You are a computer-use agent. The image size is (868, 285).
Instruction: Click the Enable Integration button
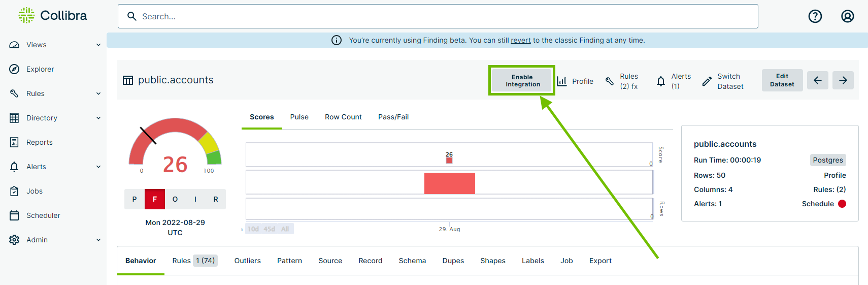point(522,81)
